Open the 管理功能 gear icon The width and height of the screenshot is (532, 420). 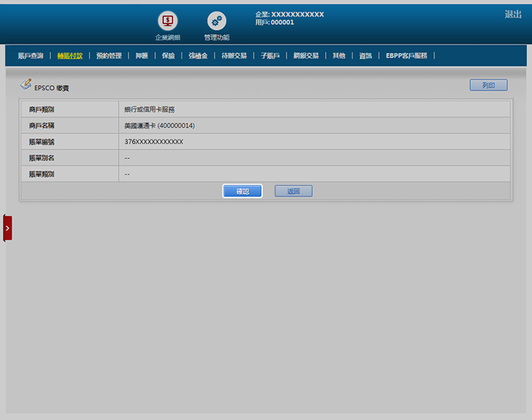pyautogui.click(x=216, y=21)
